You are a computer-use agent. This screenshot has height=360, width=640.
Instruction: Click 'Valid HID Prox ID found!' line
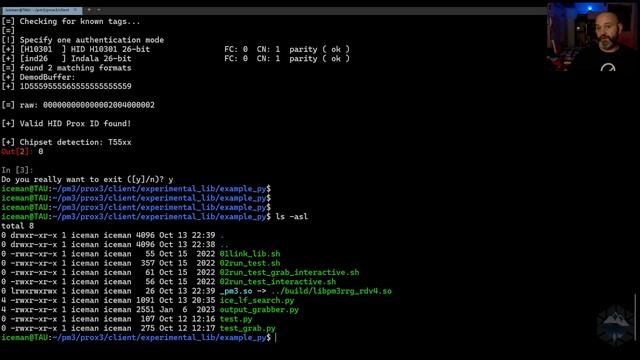66,124
